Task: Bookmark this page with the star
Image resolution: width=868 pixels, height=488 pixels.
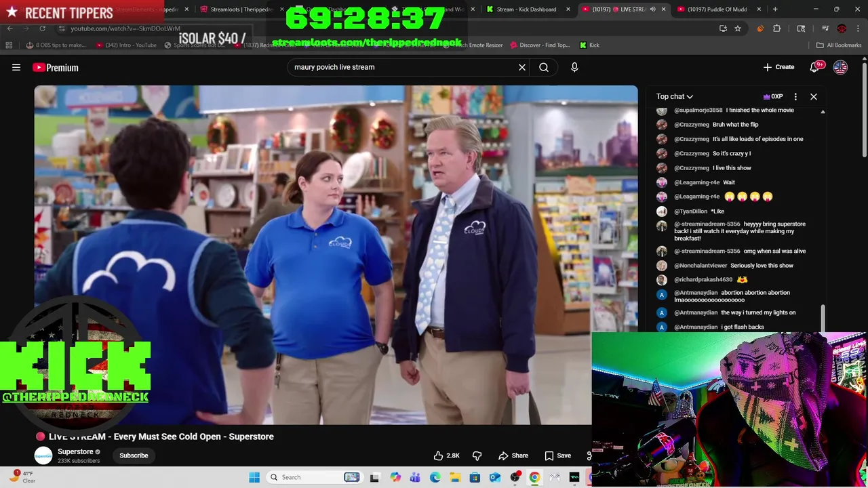Action: tap(738, 28)
